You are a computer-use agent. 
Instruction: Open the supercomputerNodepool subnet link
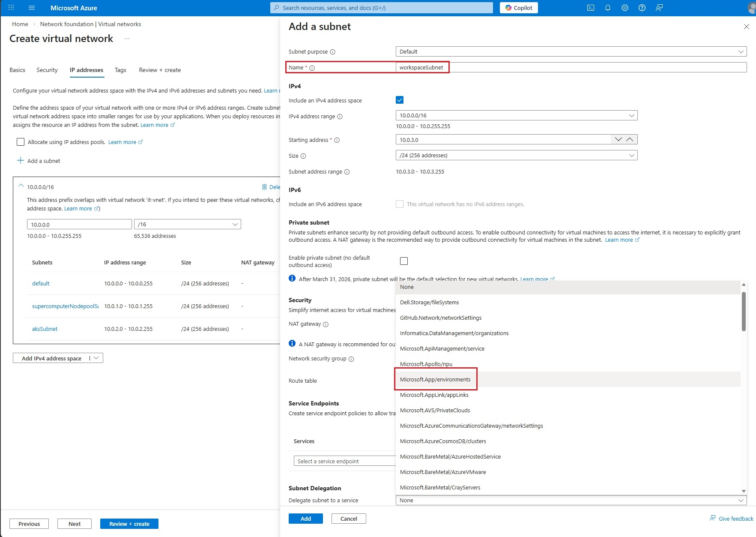click(x=66, y=306)
